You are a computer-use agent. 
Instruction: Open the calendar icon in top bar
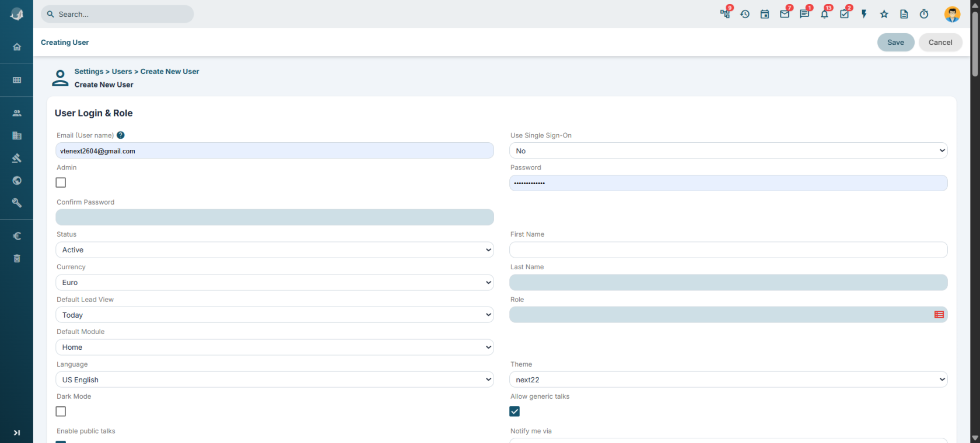(765, 14)
